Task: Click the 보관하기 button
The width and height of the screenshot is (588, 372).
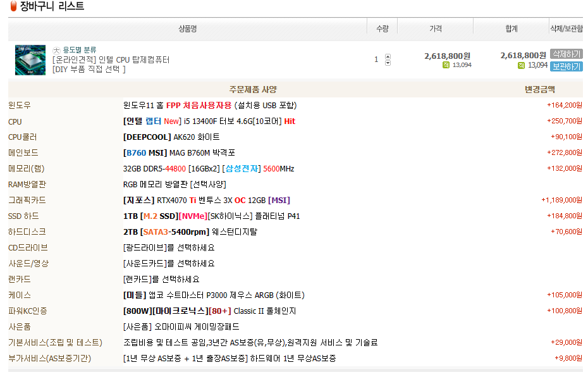Action: (567, 66)
